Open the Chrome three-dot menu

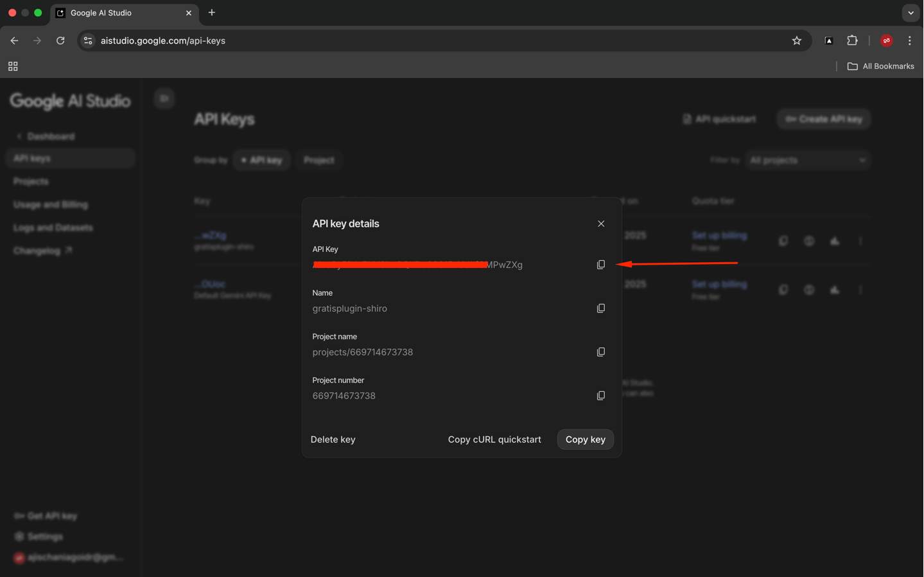[x=909, y=40]
